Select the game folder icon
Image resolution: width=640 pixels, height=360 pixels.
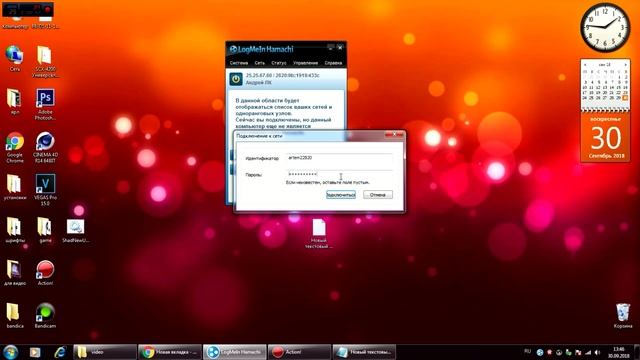[45, 230]
